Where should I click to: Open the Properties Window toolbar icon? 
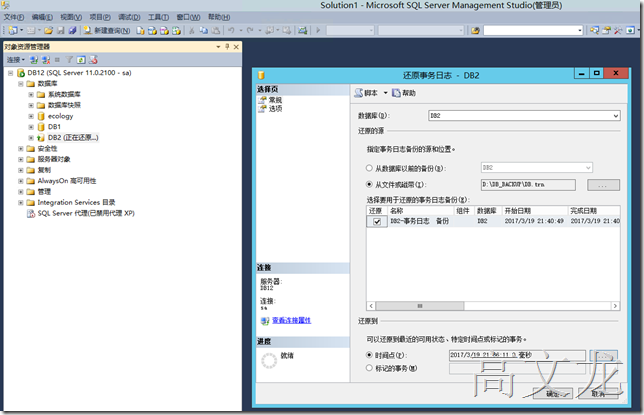[606, 30]
